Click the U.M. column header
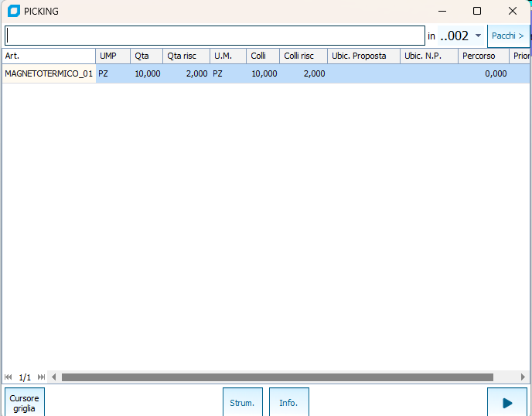The height and width of the screenshot is (416, 532). tap(228, 56)
